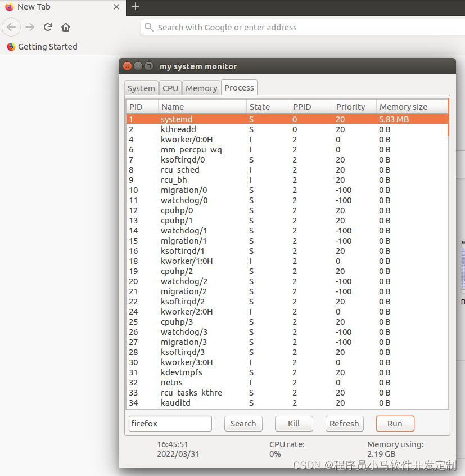Screen dimensions: 465x476
Task: Open the Memory tab
Action: point(201,88)
